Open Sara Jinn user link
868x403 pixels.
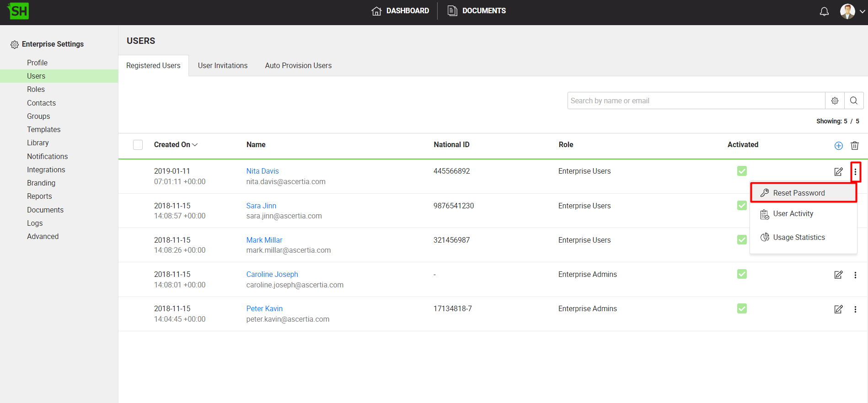pyautogui.click(x=261, y=206)
